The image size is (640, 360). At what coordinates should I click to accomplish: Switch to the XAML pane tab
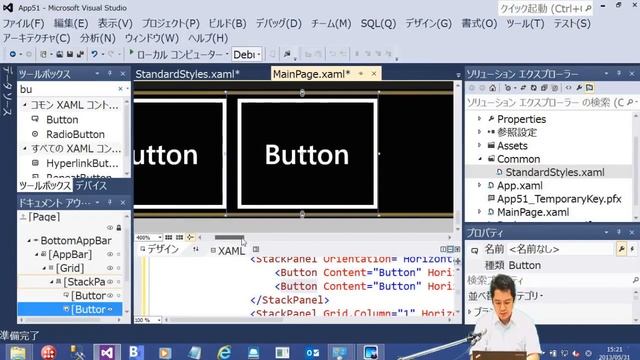point(227,251)
